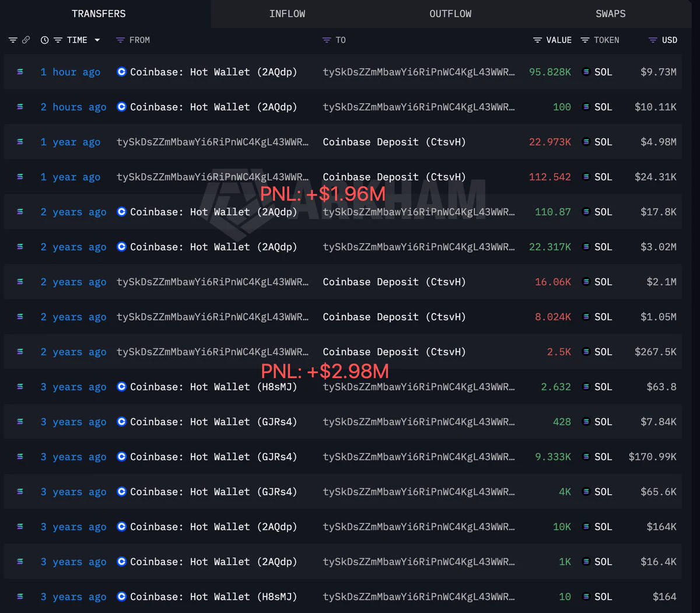
Task: Click SOL token label in the $164 row
Action: point(603,597)
